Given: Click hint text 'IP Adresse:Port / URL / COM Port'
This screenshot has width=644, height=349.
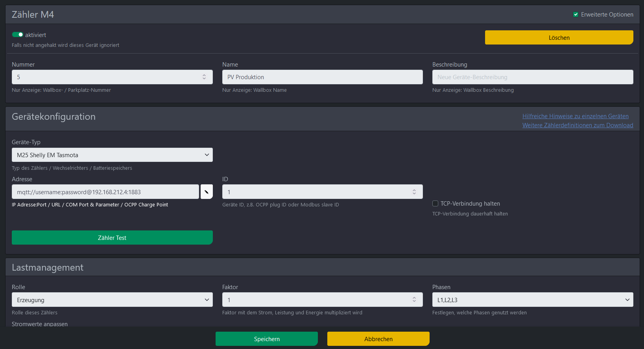Looking at the screenshot, I should click(90, 205).
